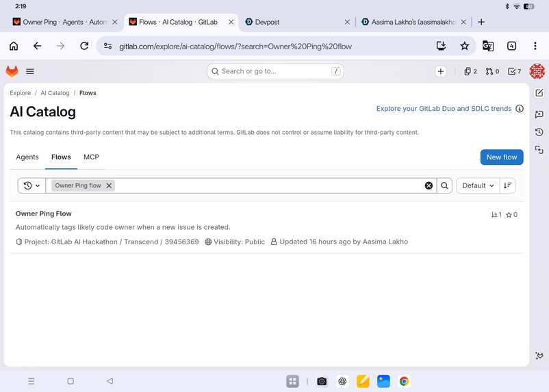Open the Owner Ping Flow result title
The height and width of the screenshot is (392, 549).
point(44,213)
